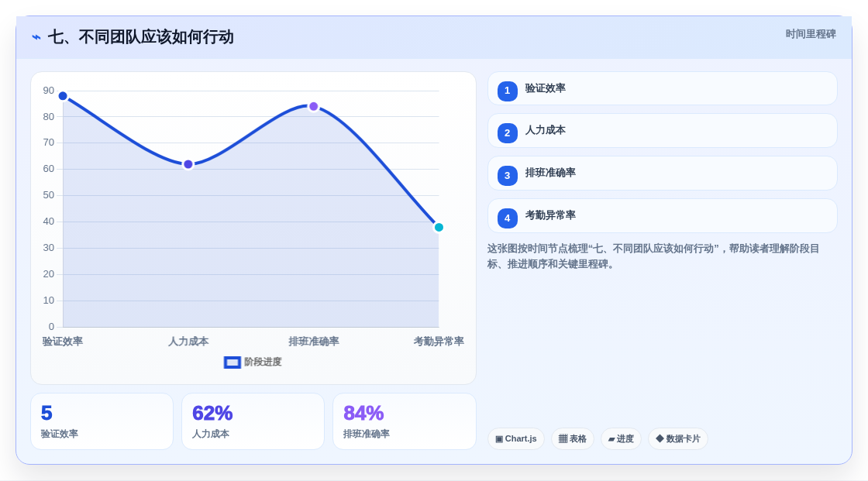
Task: Click the number 2 badge for 人力成本
Action: click(507, 133)
